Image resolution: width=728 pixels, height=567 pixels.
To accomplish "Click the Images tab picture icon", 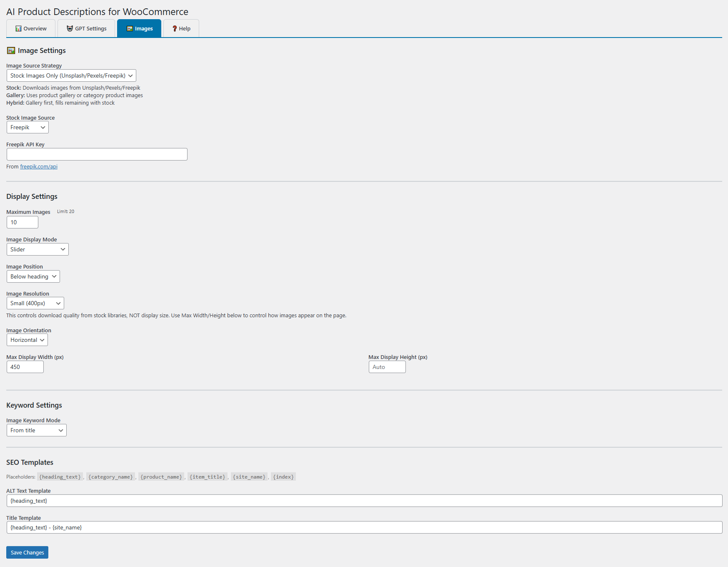I will (129, 28).
